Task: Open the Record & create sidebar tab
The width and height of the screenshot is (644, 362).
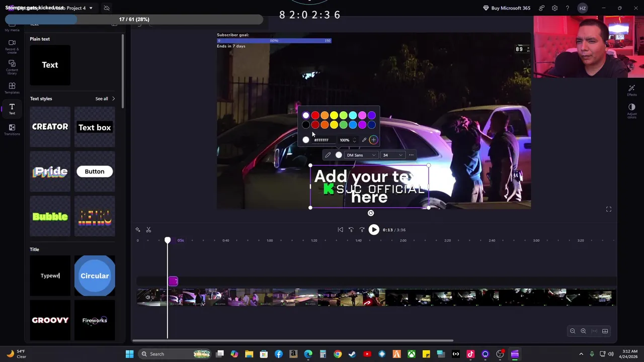Action: tap(12, 45)
